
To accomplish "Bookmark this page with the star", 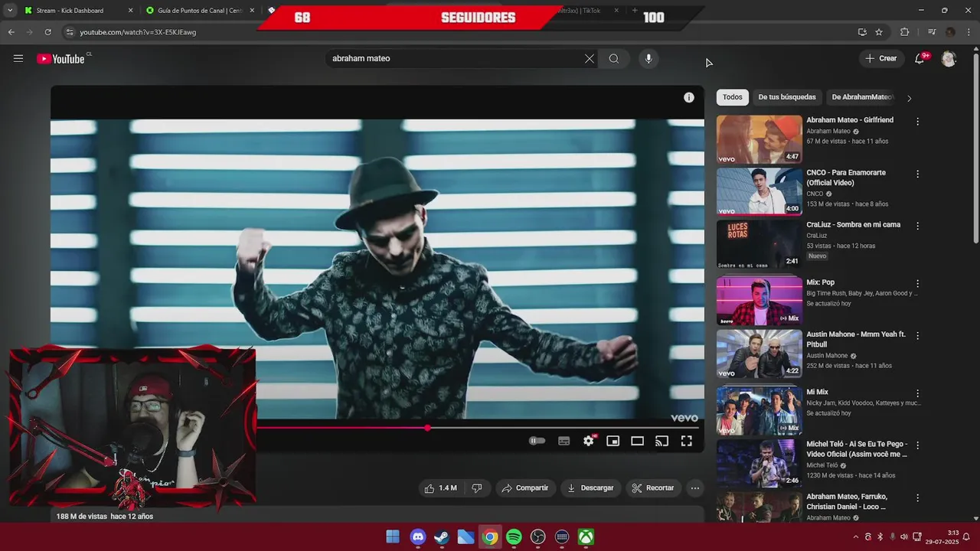I will coord(879,32).
